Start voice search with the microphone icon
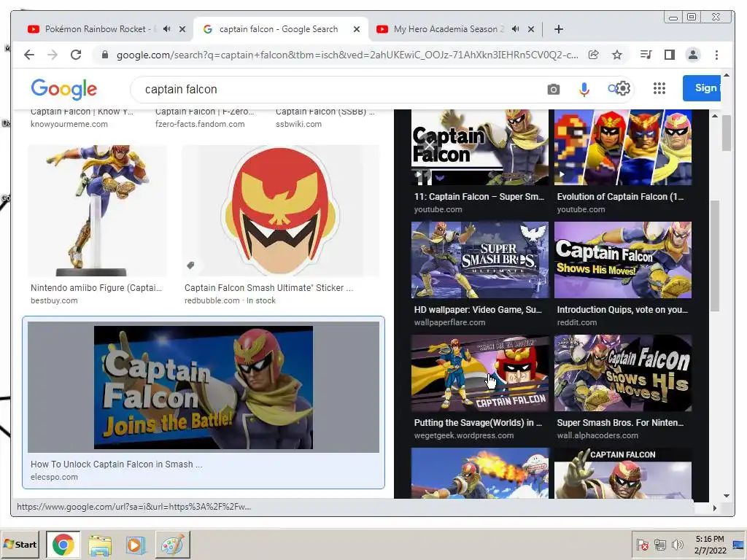The height and width of the screenshot is (560, 747). [584, 89]
